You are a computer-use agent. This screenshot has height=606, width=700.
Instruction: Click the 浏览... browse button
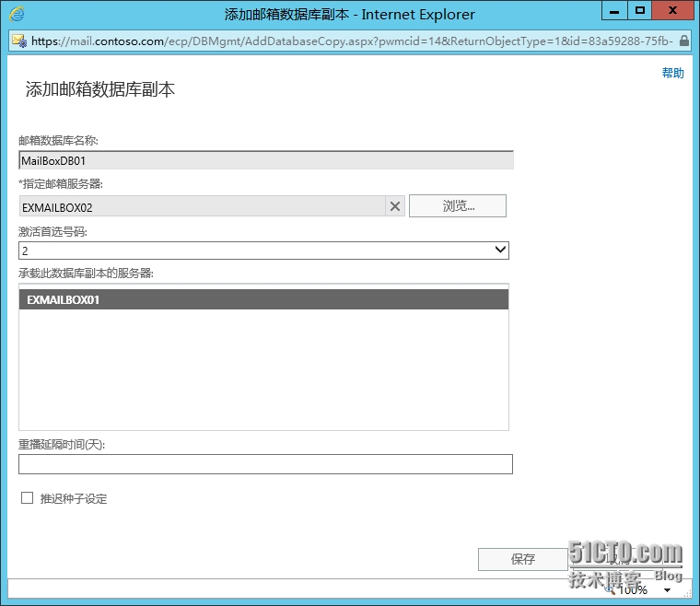point(458,206)
